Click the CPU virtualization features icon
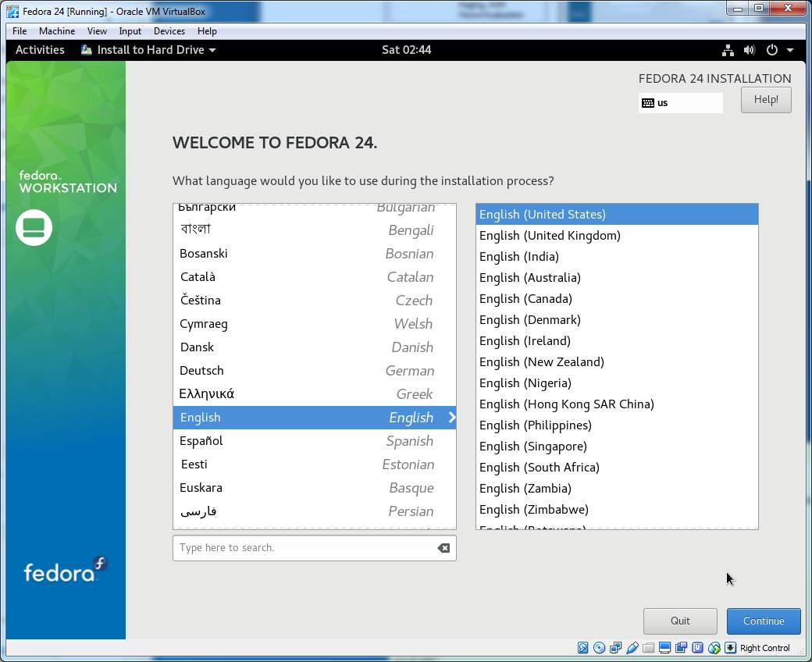 coord(697,647)
